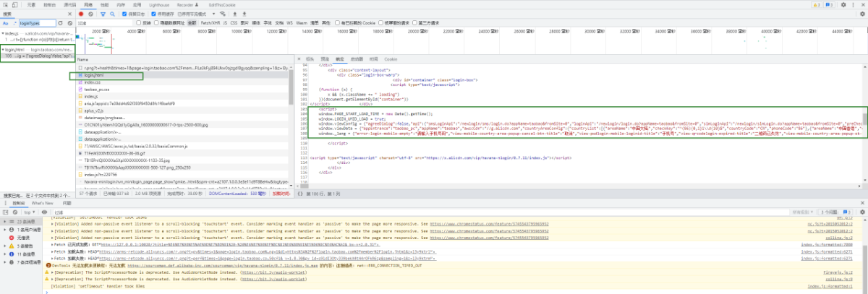Close DevTools panel

pyautogui.click(x=863, y=5)
